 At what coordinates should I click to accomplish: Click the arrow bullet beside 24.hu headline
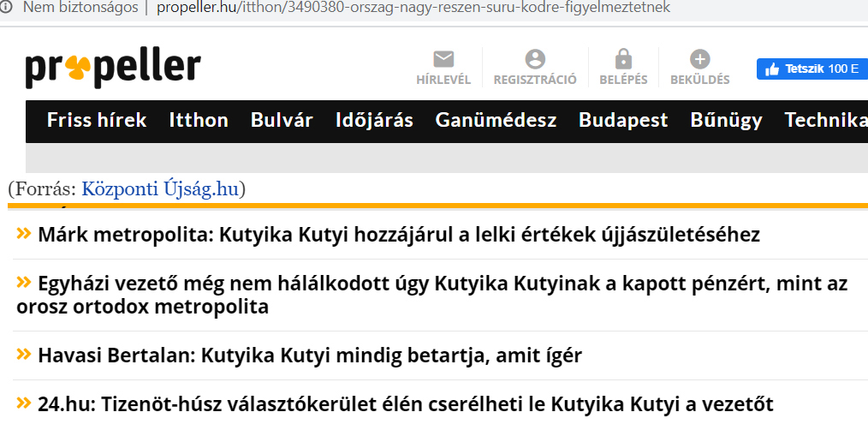click(24, 402)
